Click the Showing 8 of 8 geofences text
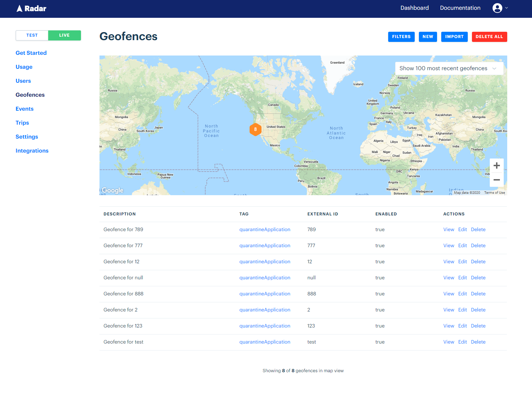Image resolution: width=532 pixels, height=412 pixels. click(x=303, y=371)
